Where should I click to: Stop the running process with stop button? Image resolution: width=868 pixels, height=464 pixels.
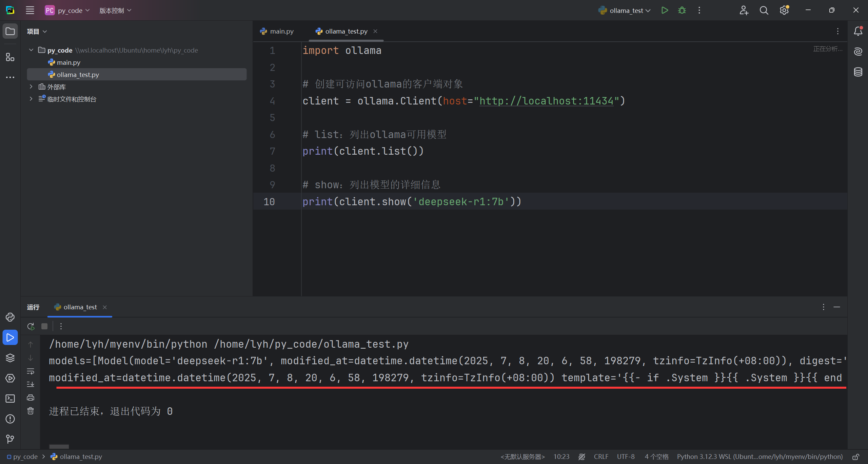pos(44,326)
